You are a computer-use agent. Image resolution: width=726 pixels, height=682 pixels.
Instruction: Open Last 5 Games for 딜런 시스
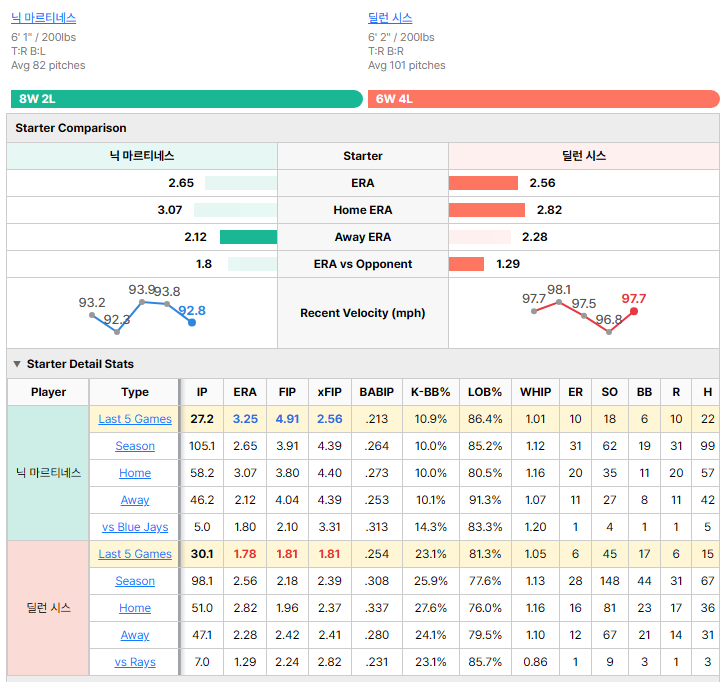coord(135,554)
